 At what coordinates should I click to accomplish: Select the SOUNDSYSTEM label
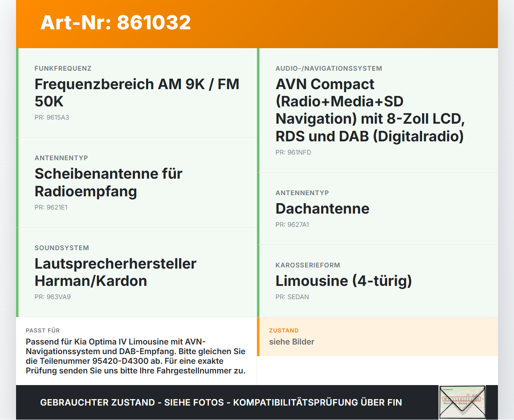tap(62, 248)
